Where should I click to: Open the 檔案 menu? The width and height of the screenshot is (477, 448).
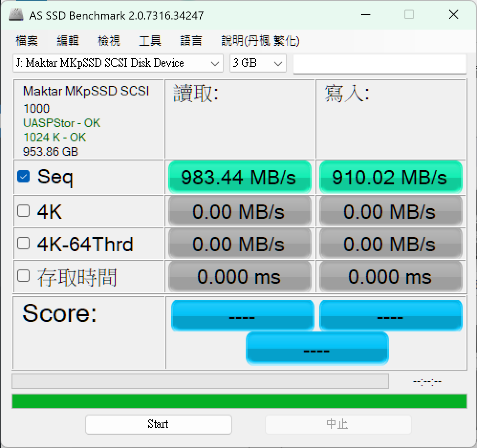[x=27, y=41]
